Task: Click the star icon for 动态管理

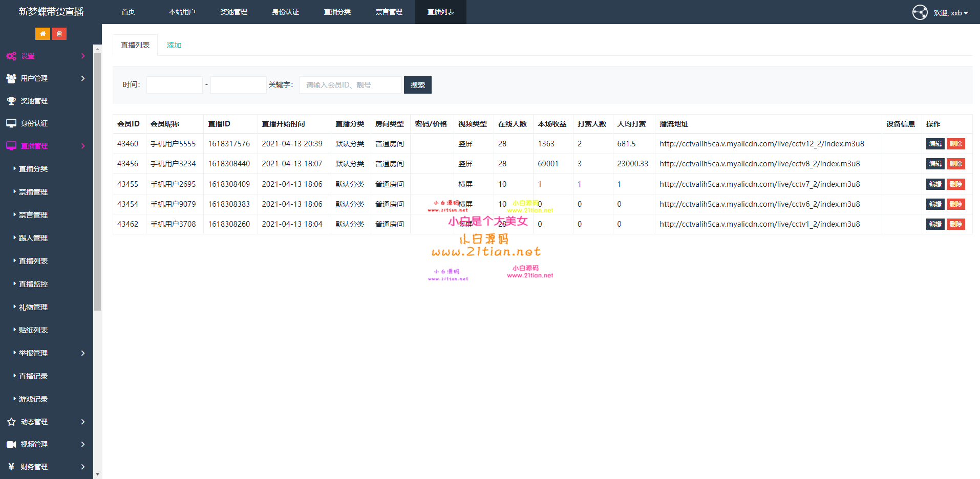Action: pos(11,422)
